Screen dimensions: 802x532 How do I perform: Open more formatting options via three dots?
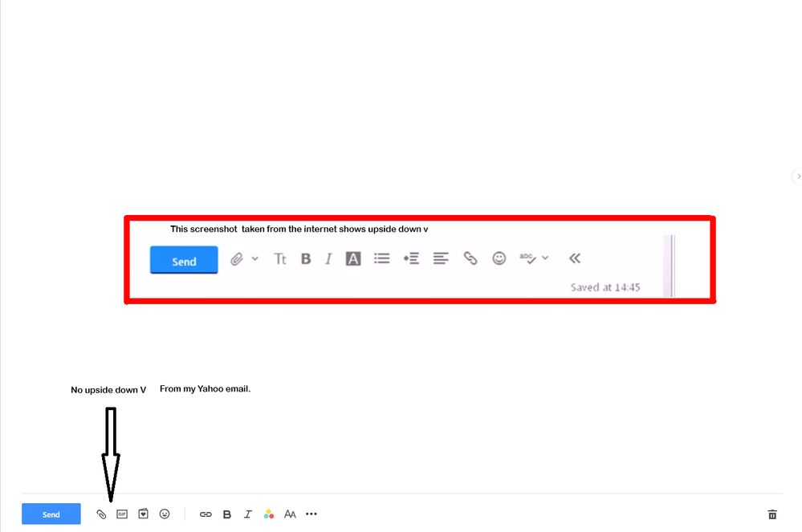(x=311, y=514)
